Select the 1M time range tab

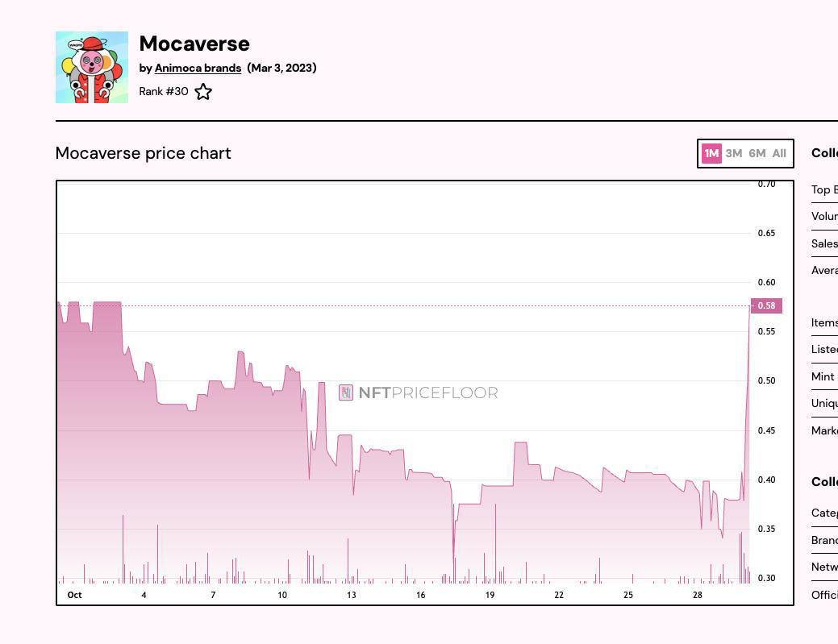[711, 153]
